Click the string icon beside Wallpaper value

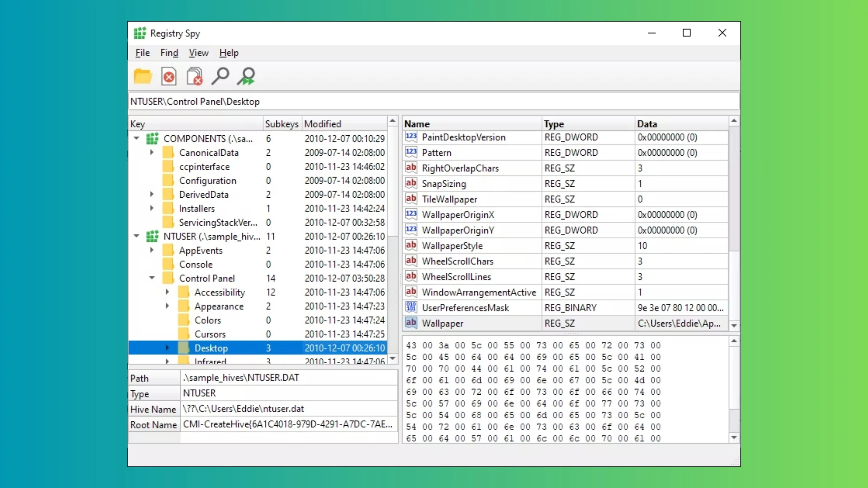pyautogui.click(x=411, y=323)
